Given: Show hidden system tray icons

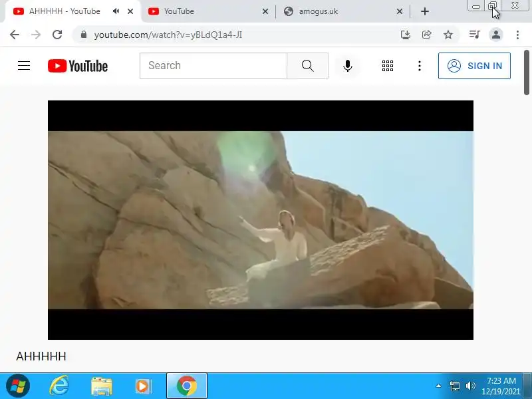Looking at the screenshot, I should (x=438, y=386).
